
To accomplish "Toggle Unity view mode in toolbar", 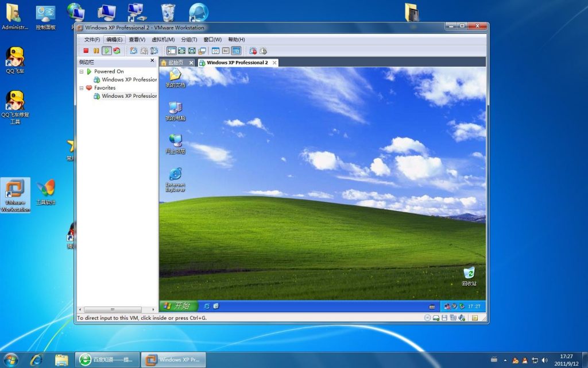I will (x=201, y=51).
